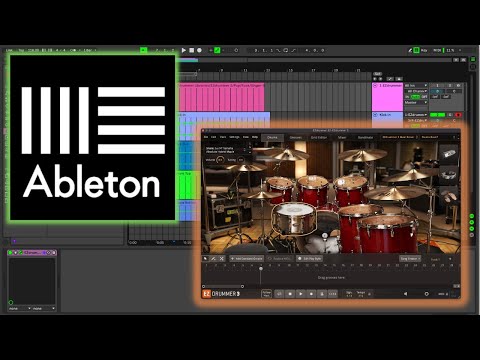This screenshot has width=480, height=360.
Task: Click the Add Song Part/Groove button
Action: (x=247, y=259)
